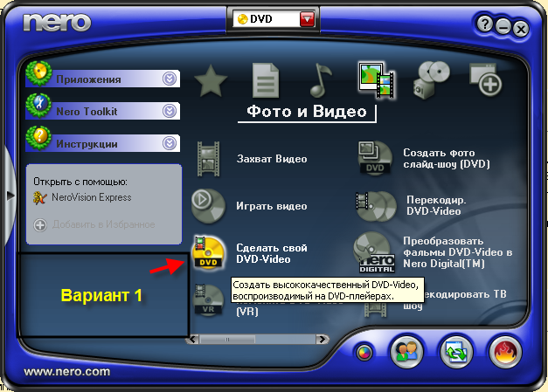
Task: Open the Extras disc-plus category
Action: (485, 80)
